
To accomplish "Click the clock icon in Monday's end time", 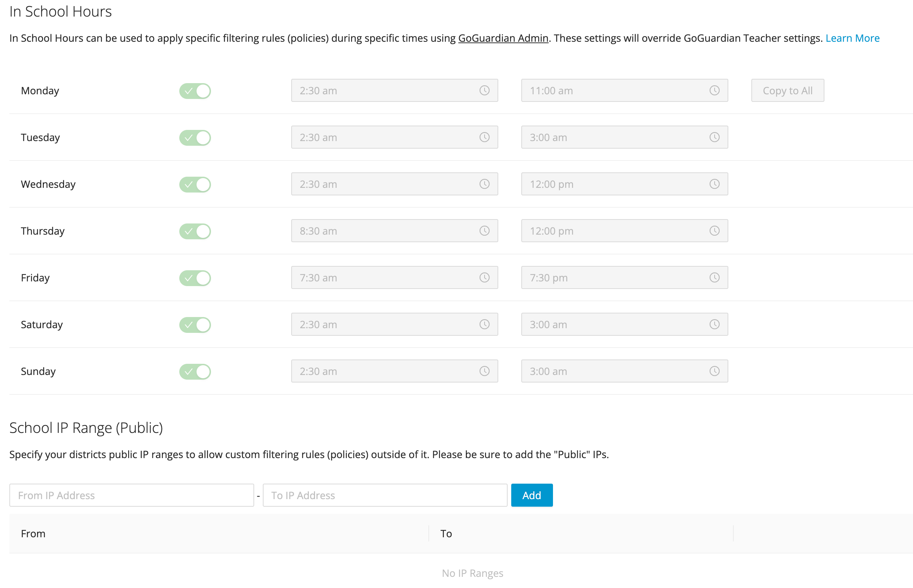I will point(714,90).
